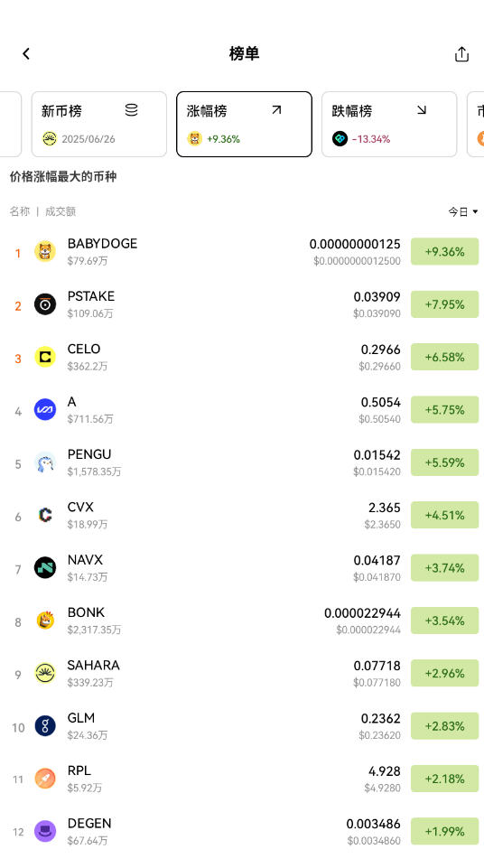The height and width of the screenshot is (868, 484).
Task: Open the share icon at top right
Action: click(461, 53)
